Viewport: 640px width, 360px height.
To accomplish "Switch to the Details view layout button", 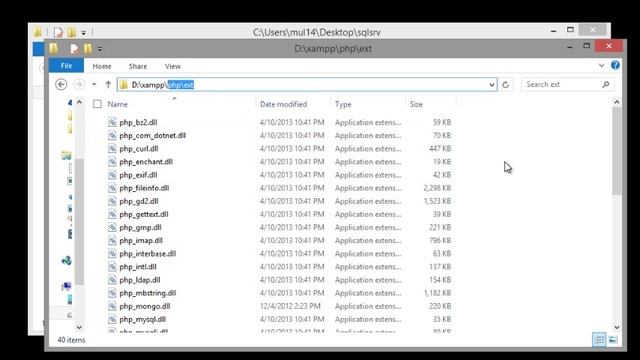I will pyautogui.click(x=599, y=340).
